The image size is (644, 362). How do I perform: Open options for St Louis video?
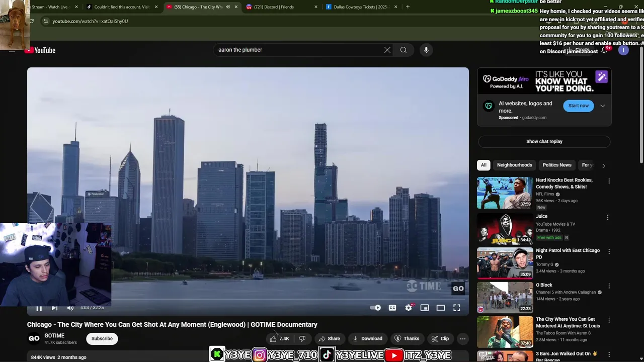[609, 320]
